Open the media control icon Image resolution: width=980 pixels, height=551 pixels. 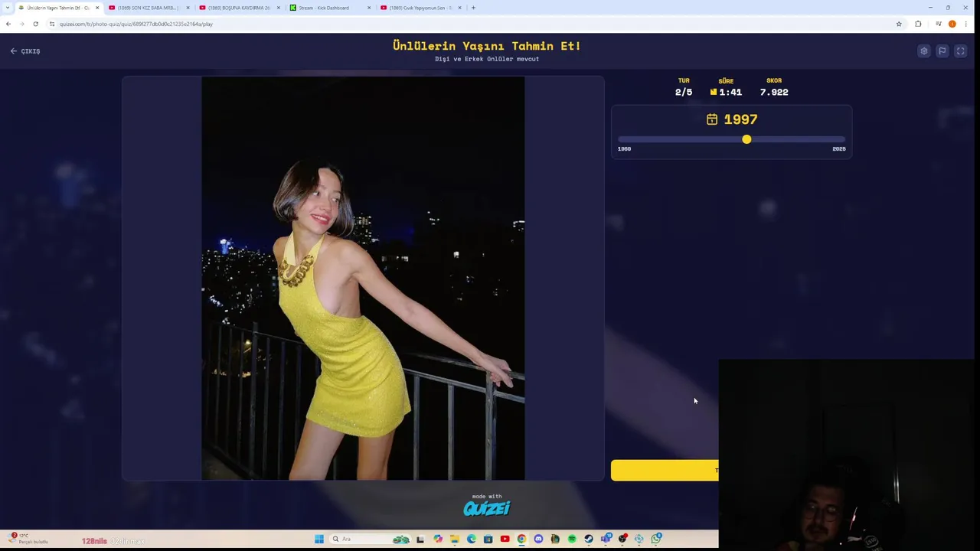(939, 24)
